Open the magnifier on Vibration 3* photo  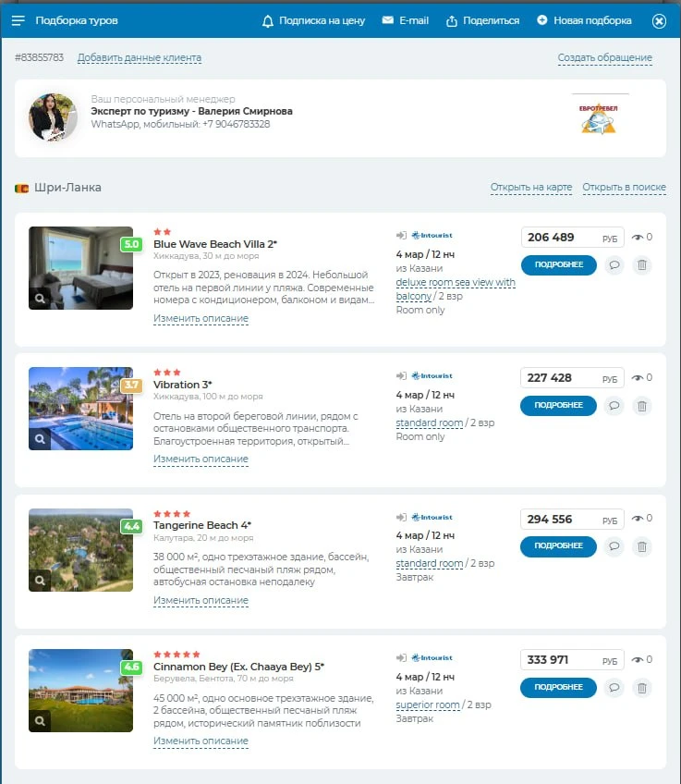tap(40, 439)
